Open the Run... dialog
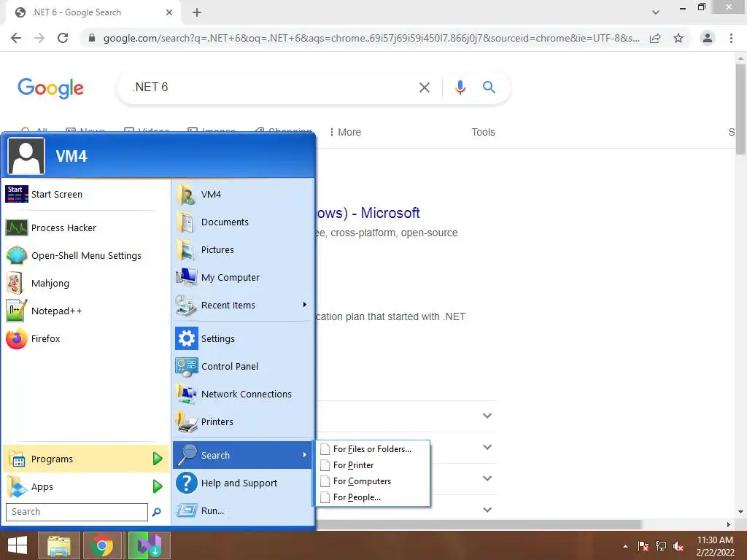 coord(242,510)
